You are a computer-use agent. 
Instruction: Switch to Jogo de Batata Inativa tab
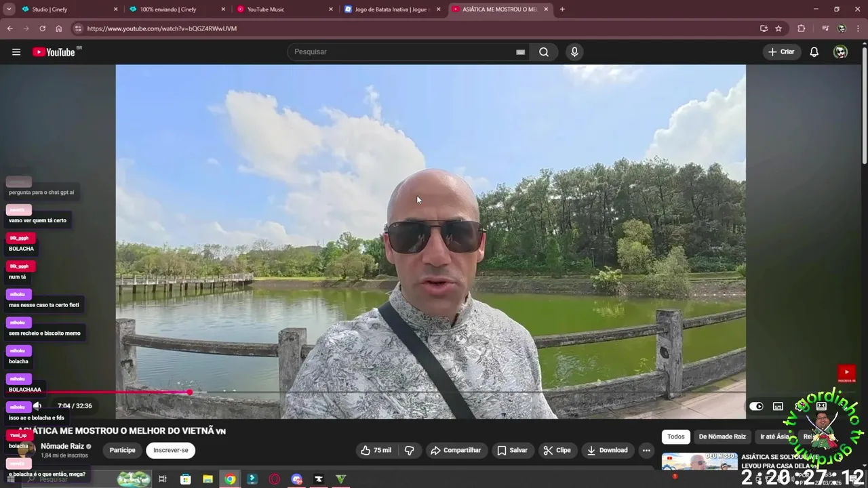tap(393, 9)
